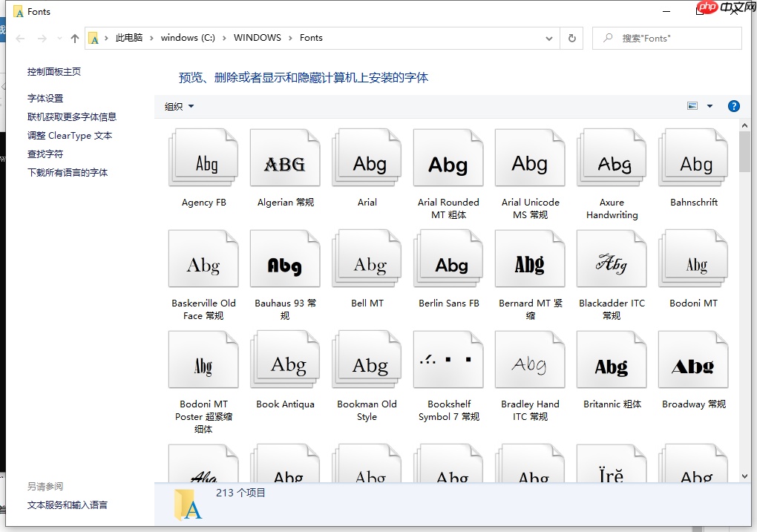Click 下载所有语言的字体 link
Screen dimensions: 757x532
point(68,173)
